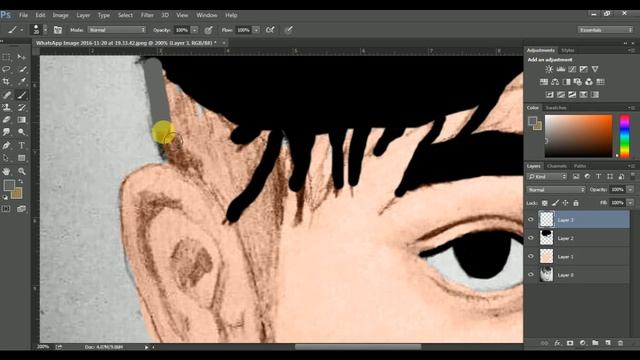Add Levels adjustment

561,69
